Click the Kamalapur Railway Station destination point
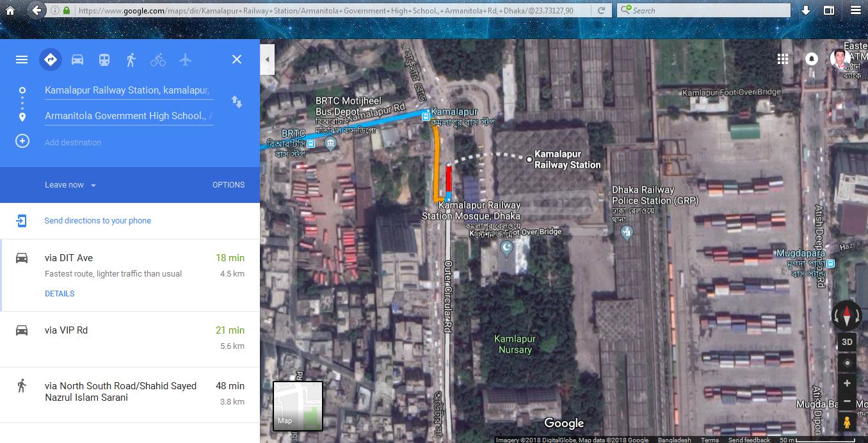 [x=529, y=159]
